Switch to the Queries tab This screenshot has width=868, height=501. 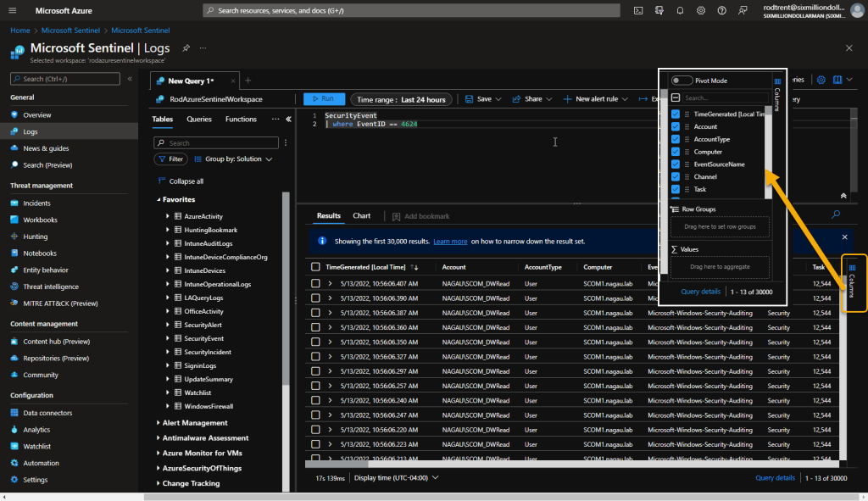click(198, 119)
